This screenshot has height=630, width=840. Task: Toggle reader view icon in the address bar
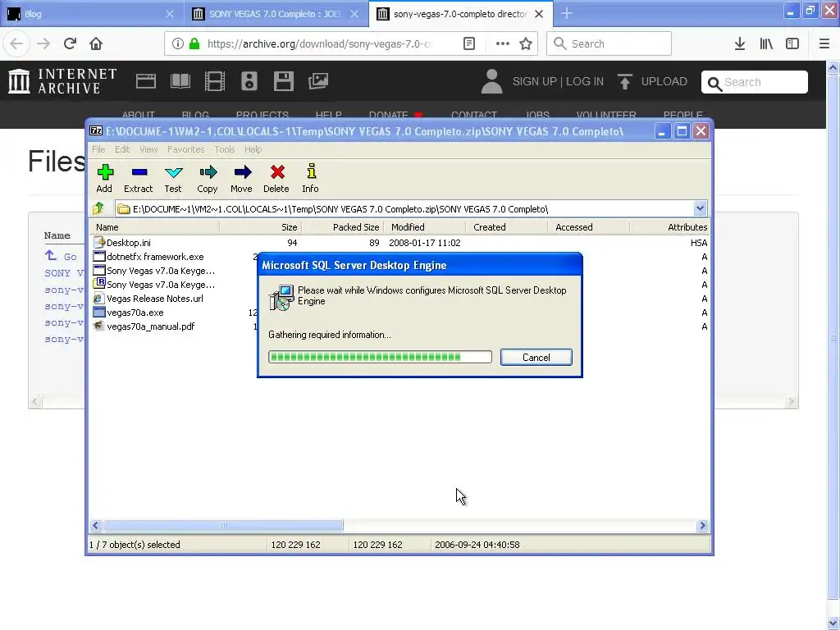point(469,44)
